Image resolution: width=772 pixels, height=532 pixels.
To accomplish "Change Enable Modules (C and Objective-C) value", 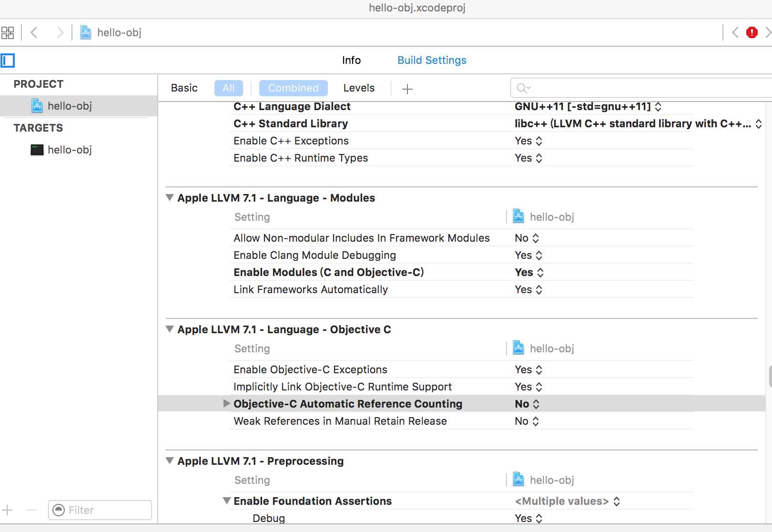I will (529, 272).
